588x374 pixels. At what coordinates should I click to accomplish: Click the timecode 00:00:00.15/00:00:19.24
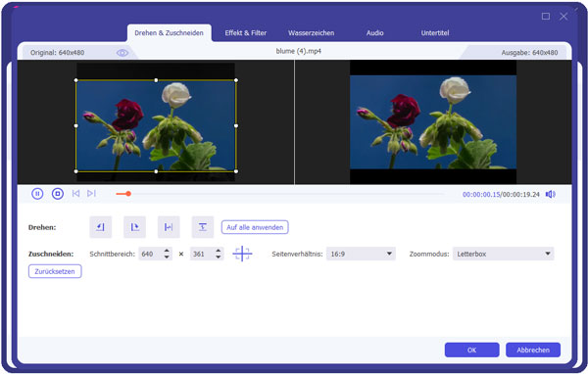pyautogui.click(x=501, y=195)
